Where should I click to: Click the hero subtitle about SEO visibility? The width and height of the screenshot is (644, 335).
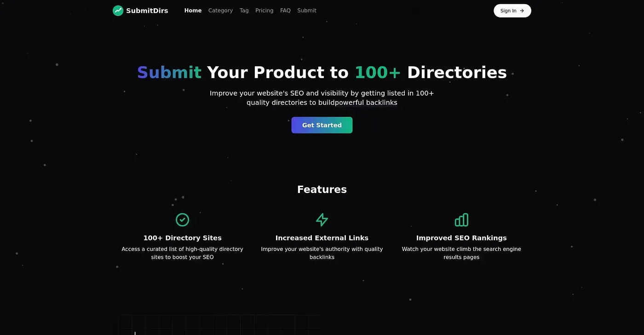click(x=322, y=98)
